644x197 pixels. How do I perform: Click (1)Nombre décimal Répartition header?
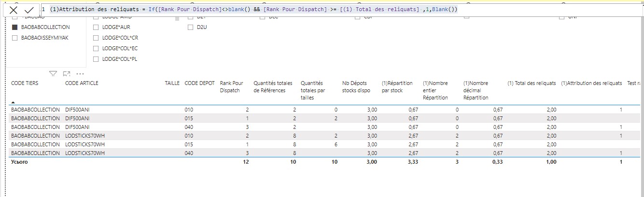click(476, 90)
